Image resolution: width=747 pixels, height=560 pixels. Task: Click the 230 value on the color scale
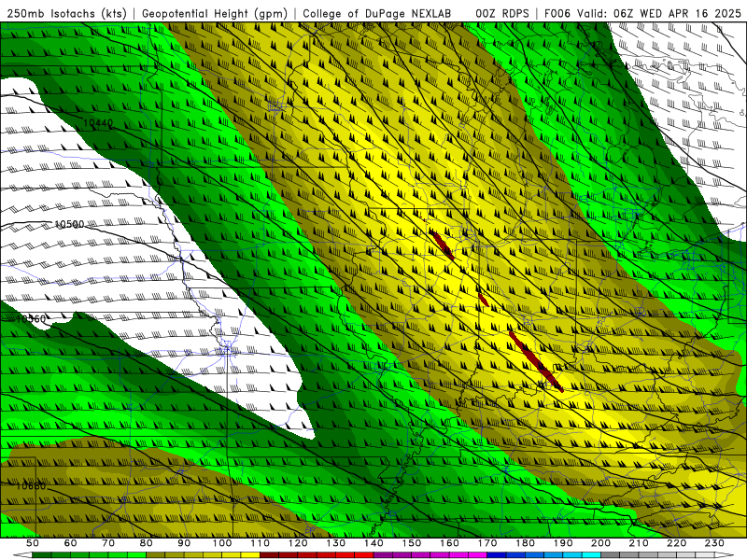coord(714,543)
